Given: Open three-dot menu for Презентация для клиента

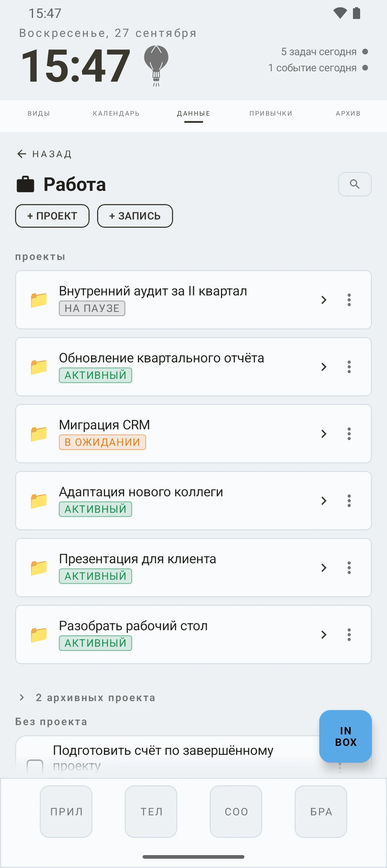Looking at the screenshot, I should [x=349, y=568].
